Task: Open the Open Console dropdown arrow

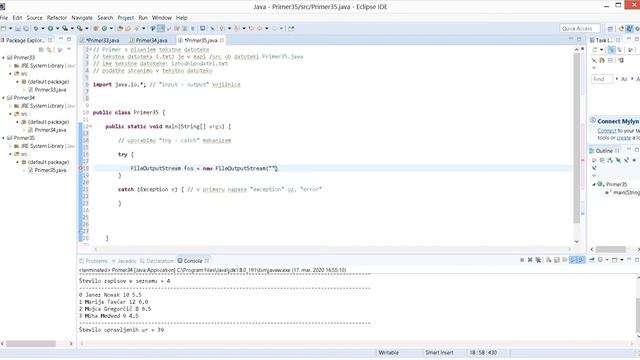Action: [x=622, y=260]
